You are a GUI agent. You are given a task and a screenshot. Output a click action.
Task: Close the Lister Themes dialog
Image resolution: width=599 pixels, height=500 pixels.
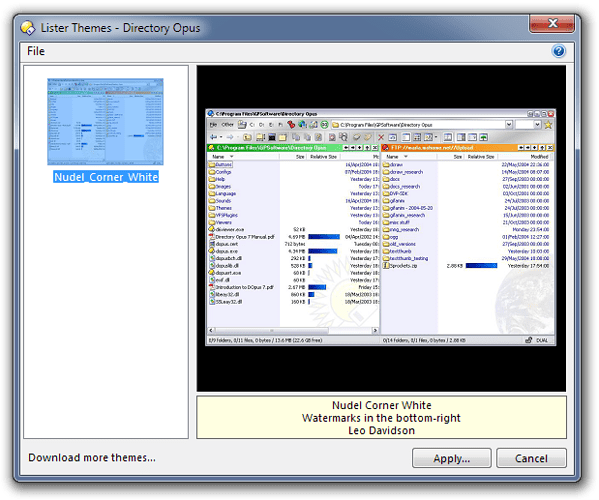(x=552, y=23)
